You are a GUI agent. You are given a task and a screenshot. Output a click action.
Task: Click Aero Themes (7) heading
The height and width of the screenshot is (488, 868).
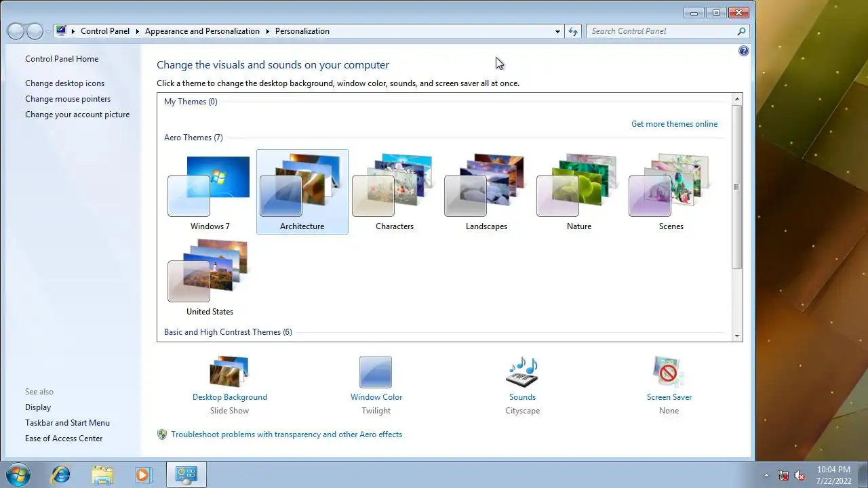193,138
